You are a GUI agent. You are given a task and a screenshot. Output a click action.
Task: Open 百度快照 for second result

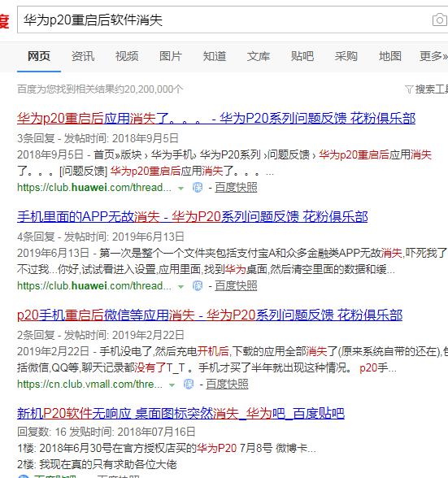point(236,286)
